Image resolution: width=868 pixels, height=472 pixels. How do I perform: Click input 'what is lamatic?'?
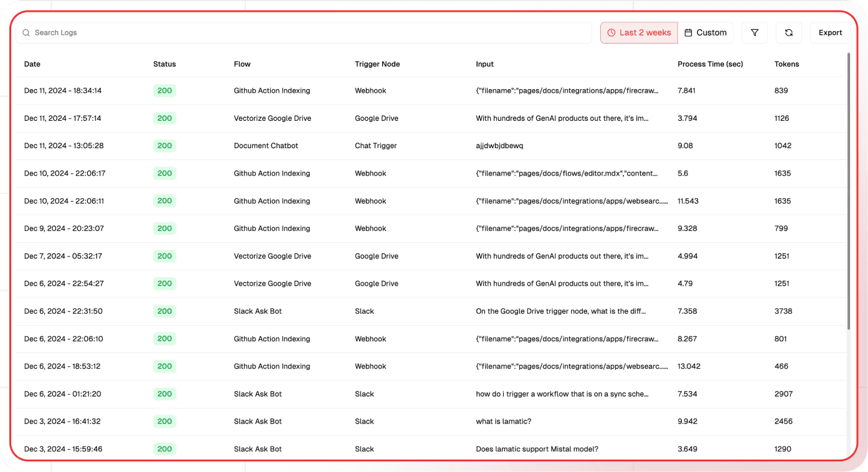[x=504, y=422]
